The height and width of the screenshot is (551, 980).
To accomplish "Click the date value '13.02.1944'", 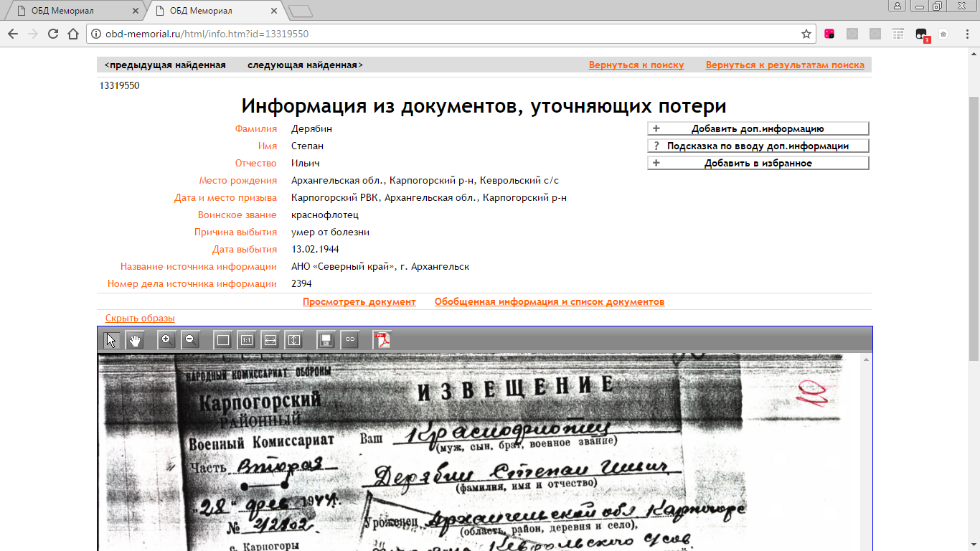I will point(315,250).
